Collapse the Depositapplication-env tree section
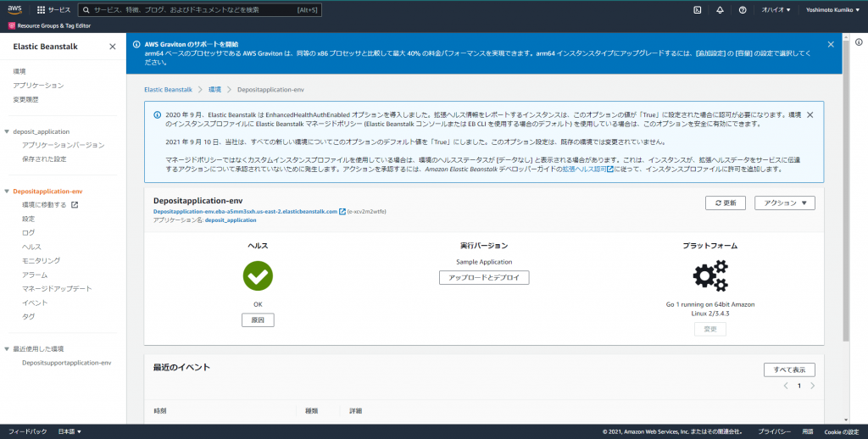The width and height of the screenshot is (868, 439). 7,192
